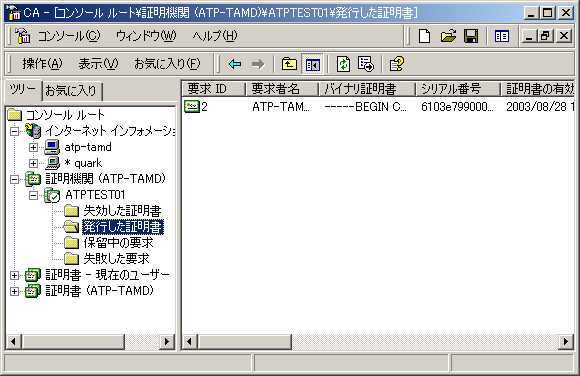
Task: Open Help via the question mark icon
Action: 397,64
